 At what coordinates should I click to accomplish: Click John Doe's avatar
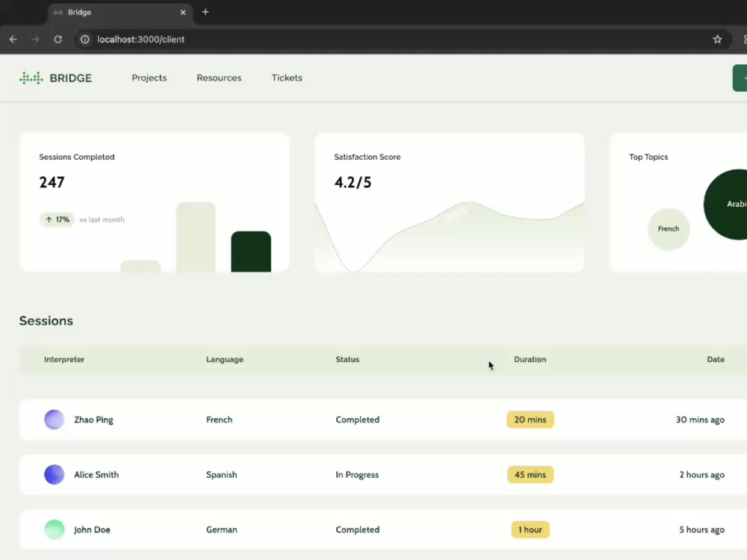[55, 529]
